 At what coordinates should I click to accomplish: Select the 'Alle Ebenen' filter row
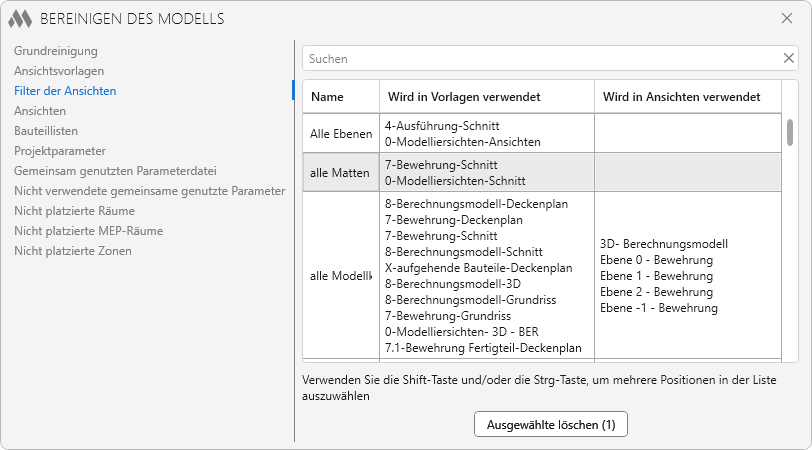pos(340,134)
